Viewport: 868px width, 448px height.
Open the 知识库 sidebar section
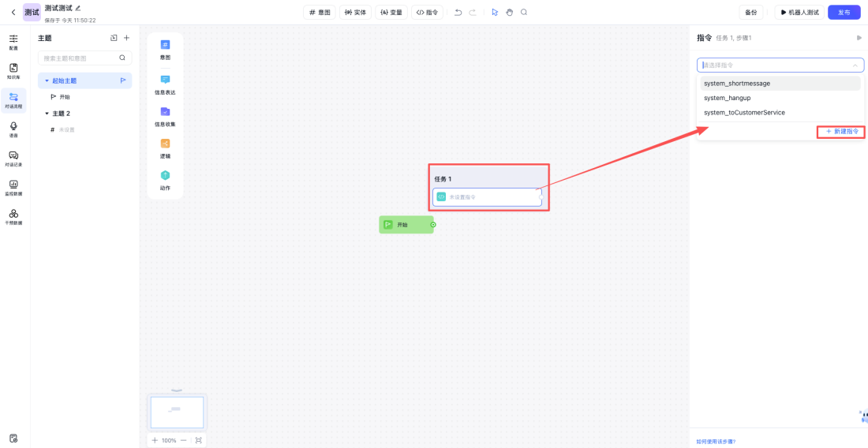coord(13,71)
